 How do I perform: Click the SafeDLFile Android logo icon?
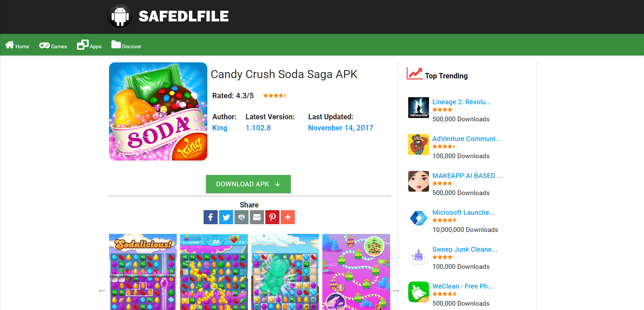click(x=120, y=16)
